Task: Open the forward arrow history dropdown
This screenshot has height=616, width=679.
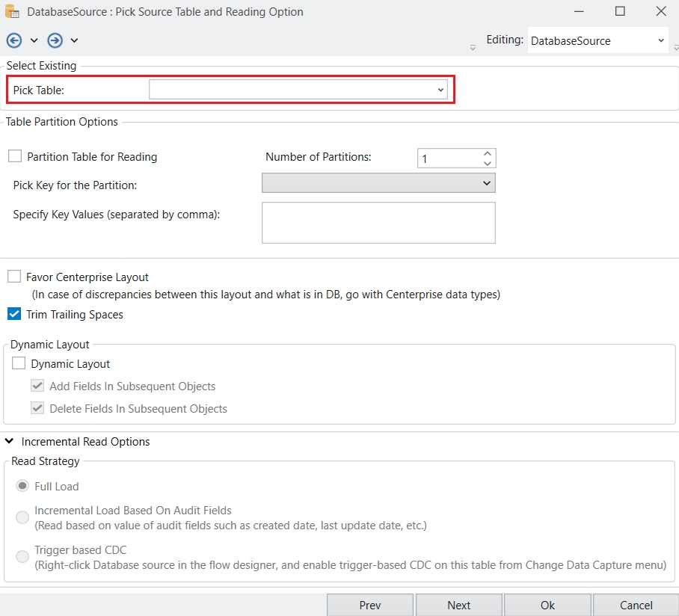Action: 74,40
